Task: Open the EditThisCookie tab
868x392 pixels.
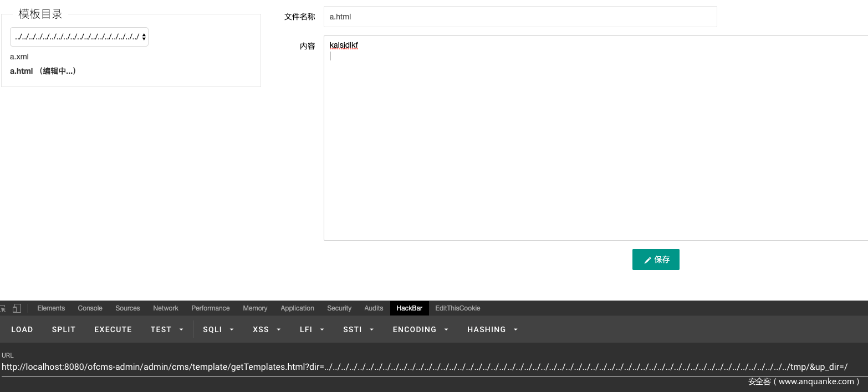Action: 457,308
